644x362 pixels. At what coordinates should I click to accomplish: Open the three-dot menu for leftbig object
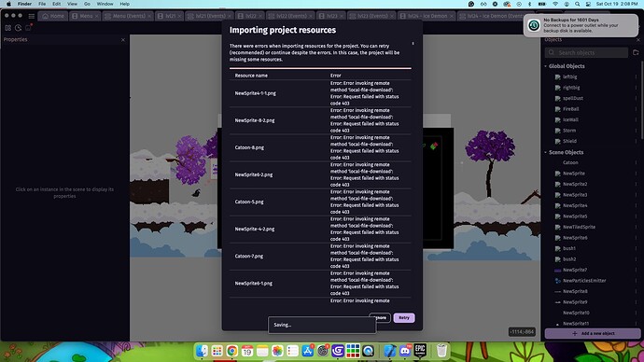(x=637, y=77)
